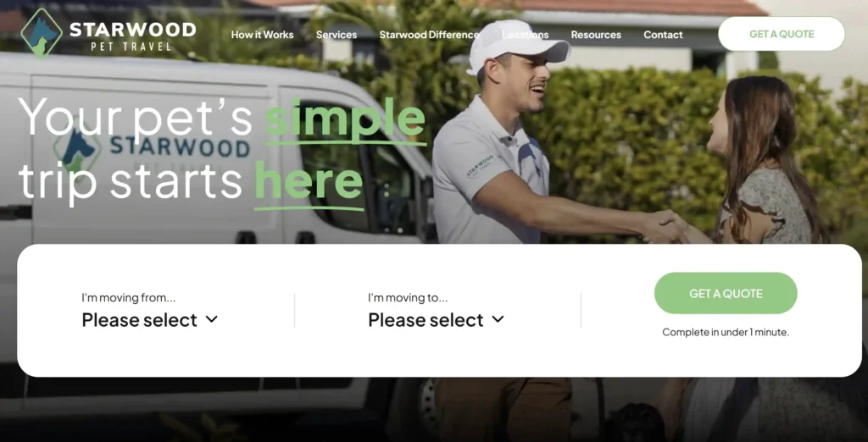Screen dimensions: 868x442
Task: Open the Contact page link
Action: 663,35
